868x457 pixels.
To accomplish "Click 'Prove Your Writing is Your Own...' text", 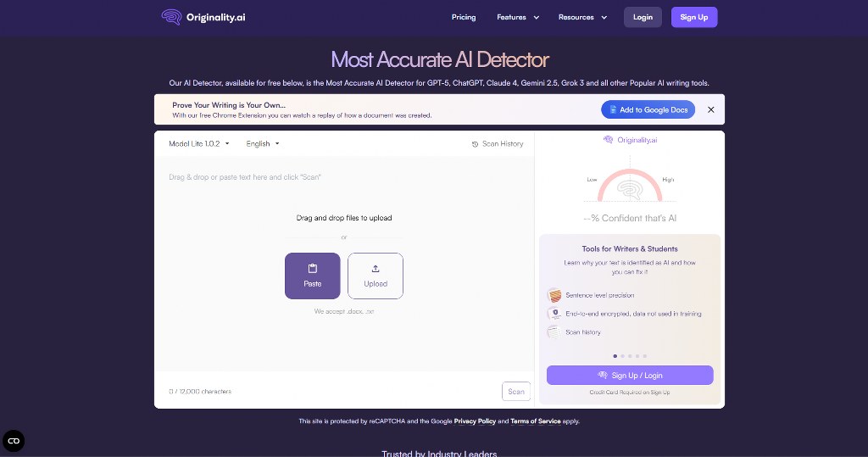I will tap(229, 104).
